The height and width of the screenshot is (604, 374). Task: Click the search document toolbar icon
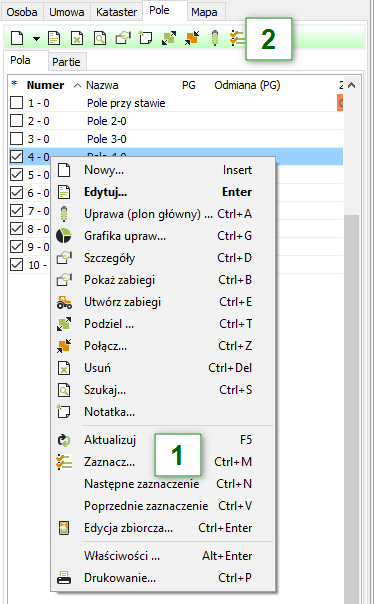coord(100,39)
